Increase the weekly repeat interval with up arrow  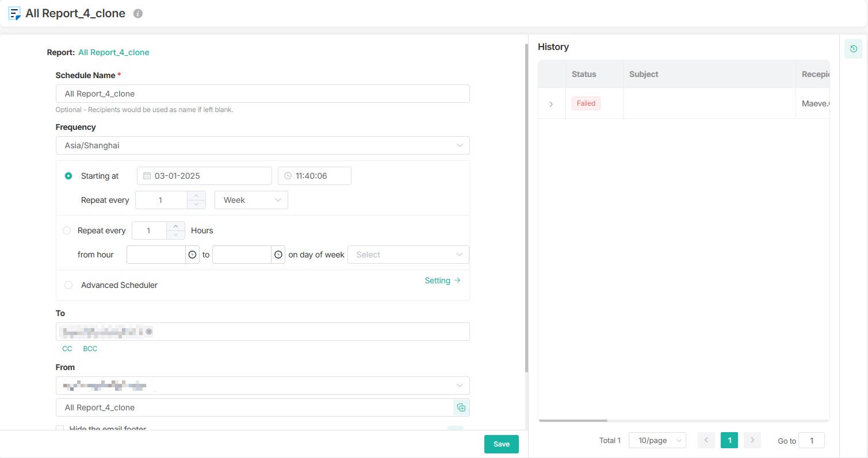click(x=196, y=195)
